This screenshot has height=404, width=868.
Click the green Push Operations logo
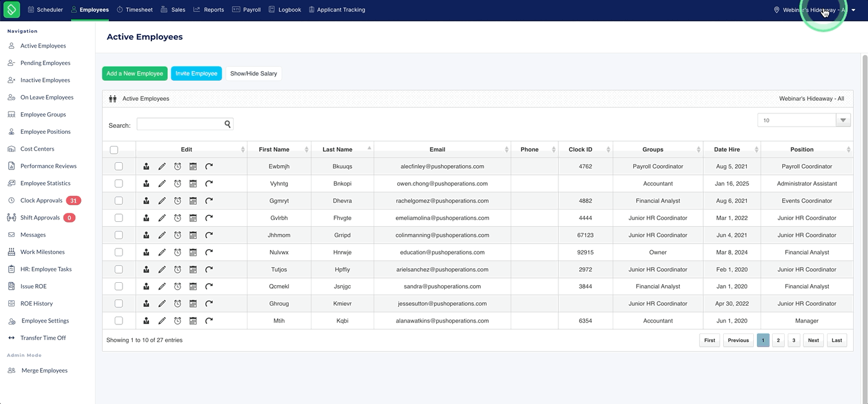11,10
